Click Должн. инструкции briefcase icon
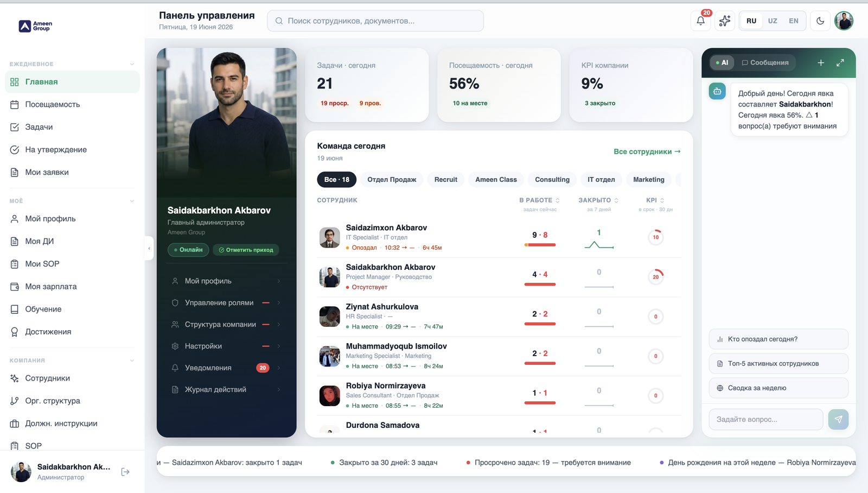The image size is (868, 493). pyautogui.click(x=15, y=424)
